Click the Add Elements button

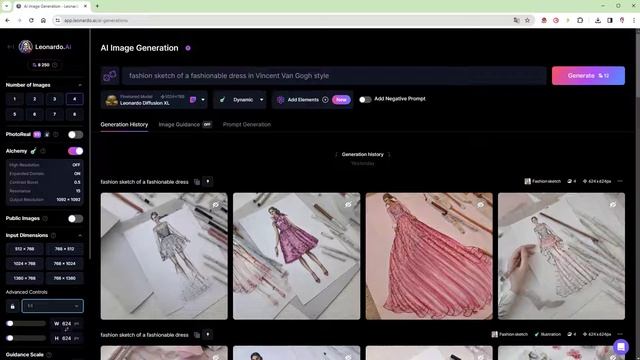pyautogui.click(x=312, y=100)
